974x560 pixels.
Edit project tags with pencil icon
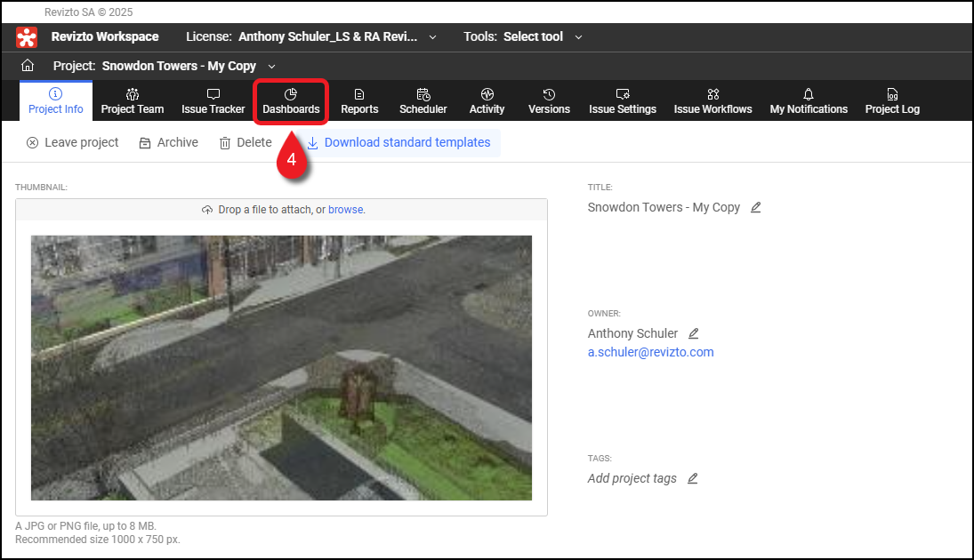click(x=693, y=478)
